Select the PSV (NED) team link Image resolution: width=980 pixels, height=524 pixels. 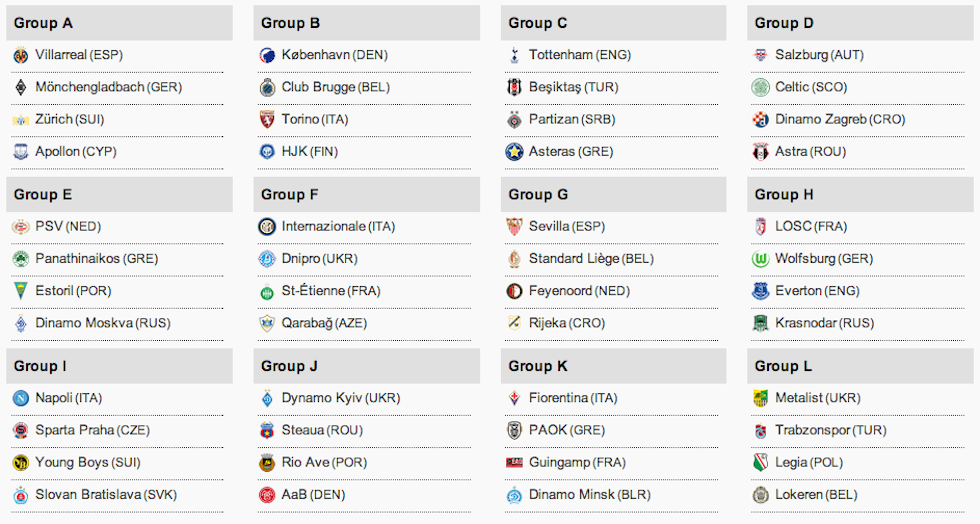pyautogui.click(x=68, y=227)
